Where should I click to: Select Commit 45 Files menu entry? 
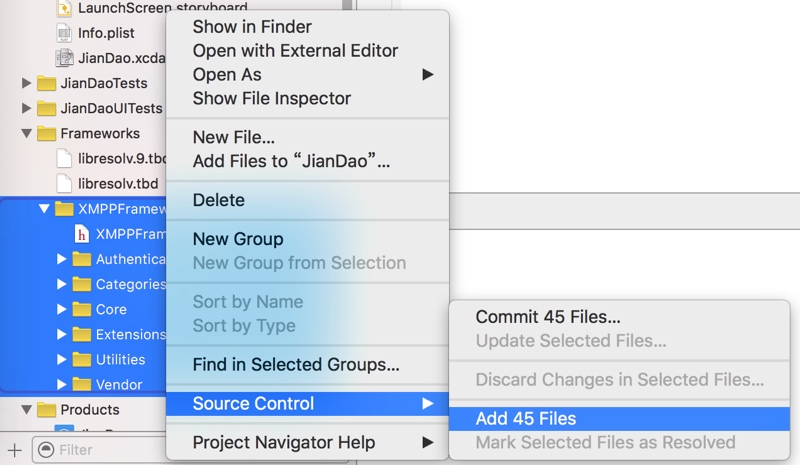(548, 317)
